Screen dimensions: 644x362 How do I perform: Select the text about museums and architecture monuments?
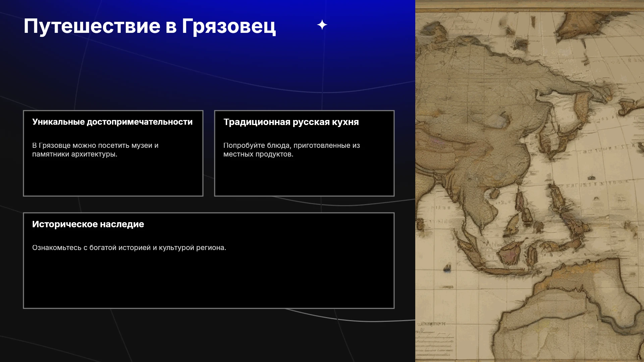95,150
